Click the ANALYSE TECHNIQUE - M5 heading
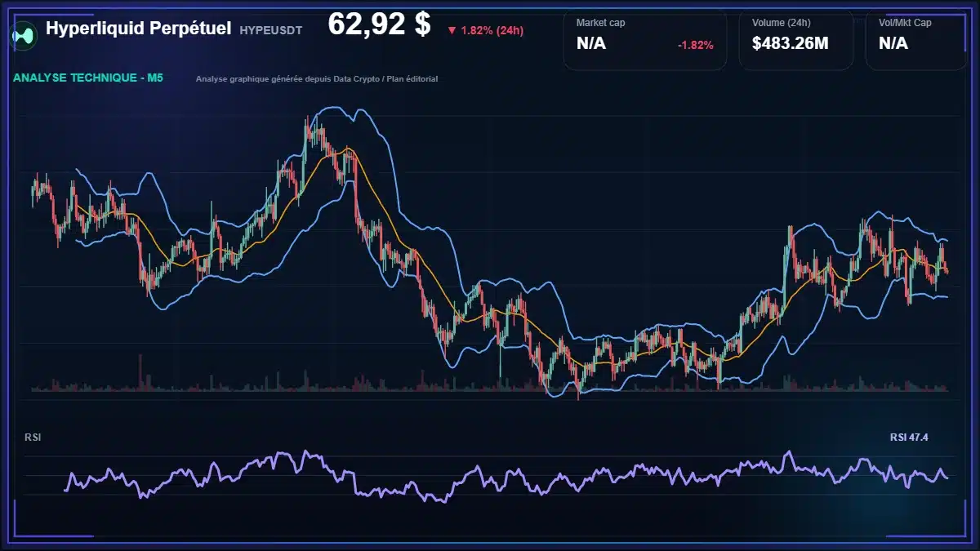The height and width of the screenshot is (551, 980). (88, 78)
